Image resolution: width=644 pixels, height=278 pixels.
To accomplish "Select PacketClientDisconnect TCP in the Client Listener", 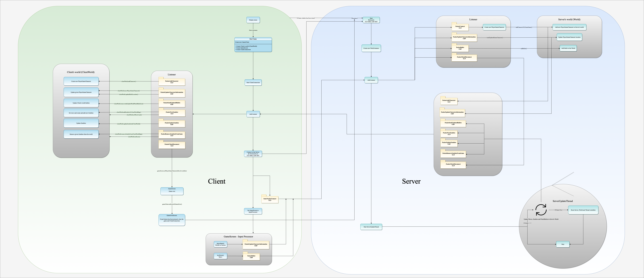I will pyautogui.click(x=172, y=145).
